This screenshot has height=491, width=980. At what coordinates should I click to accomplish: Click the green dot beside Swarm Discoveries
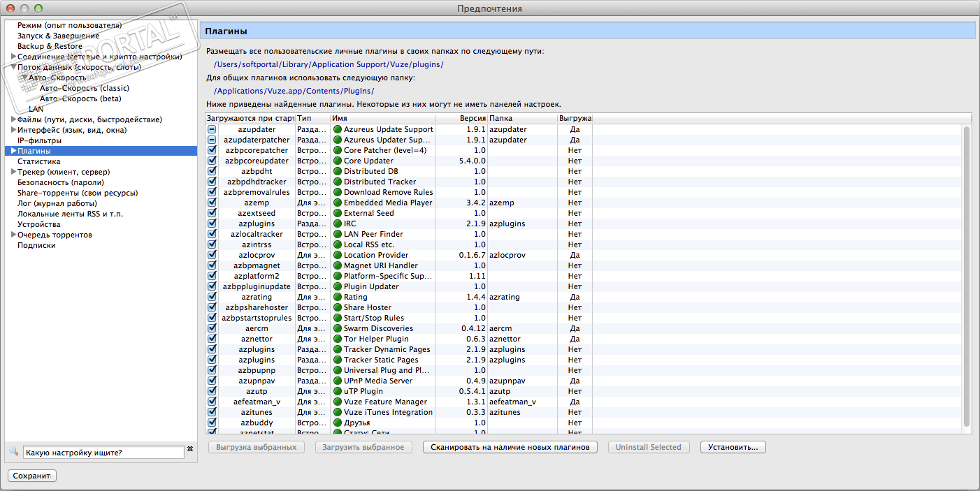(337, 328)
